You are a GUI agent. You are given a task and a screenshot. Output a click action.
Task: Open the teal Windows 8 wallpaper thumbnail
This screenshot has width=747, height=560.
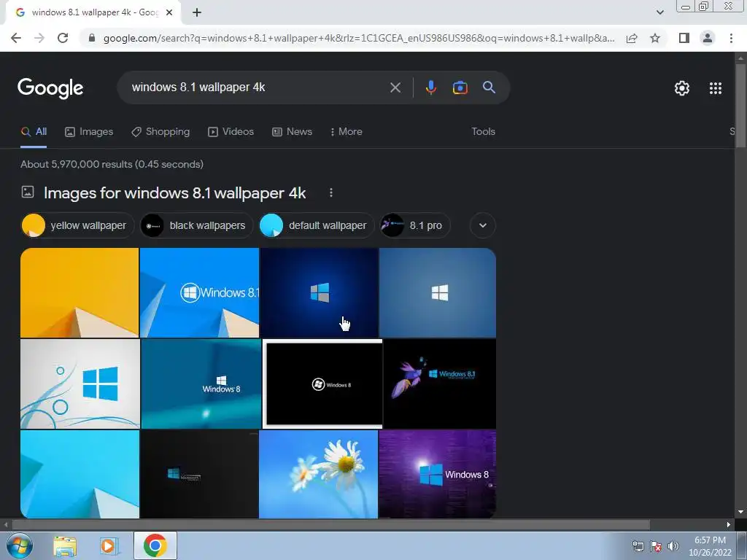[x=201, y=384]
